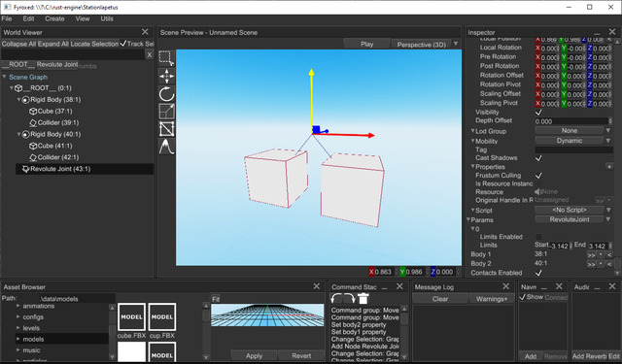This screenshot has width=622, height=364.
Task: Select the navmesh edit tool icon
Action: [166, 129]
